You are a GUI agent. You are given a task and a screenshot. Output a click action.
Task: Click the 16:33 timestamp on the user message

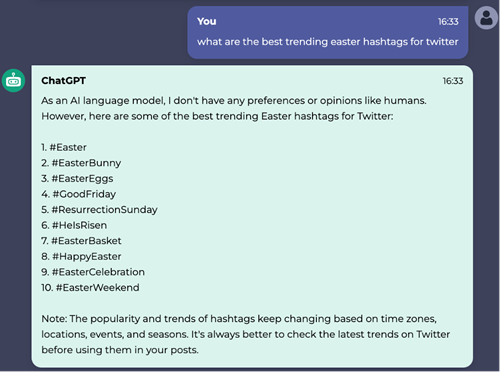[x=448, y=22]
